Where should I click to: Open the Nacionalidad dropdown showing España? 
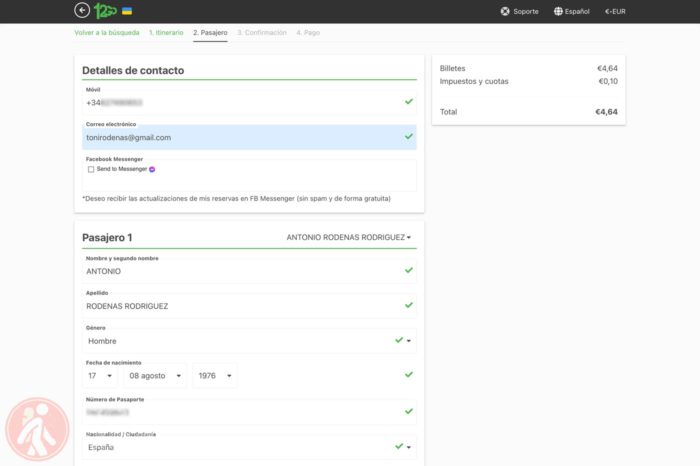(249, 447)
